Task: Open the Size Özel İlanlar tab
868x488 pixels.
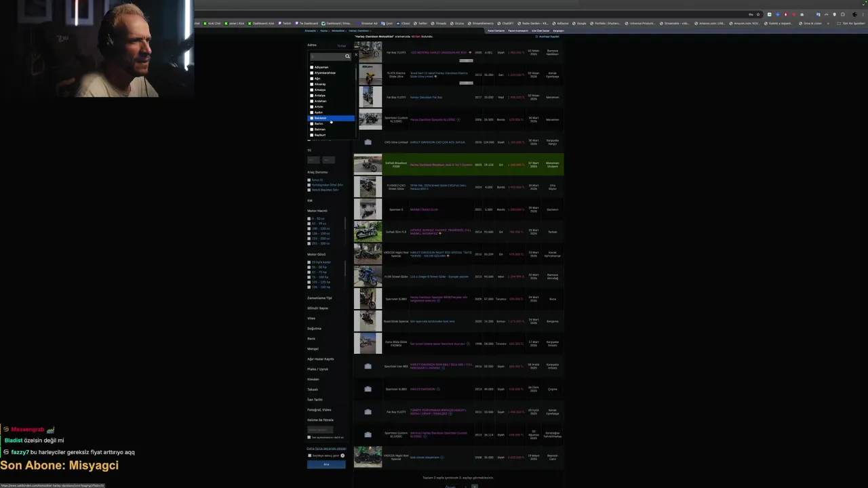Action: [540, 30]
